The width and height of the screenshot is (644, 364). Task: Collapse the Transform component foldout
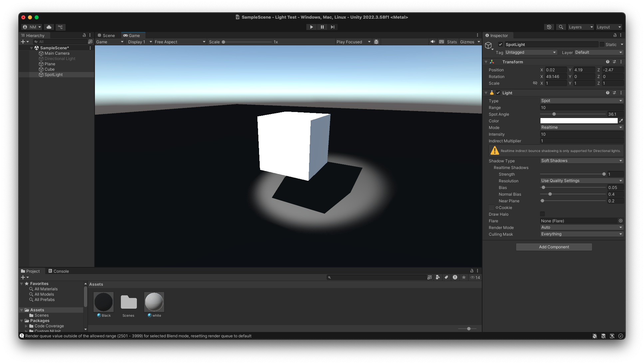(486, 62)
